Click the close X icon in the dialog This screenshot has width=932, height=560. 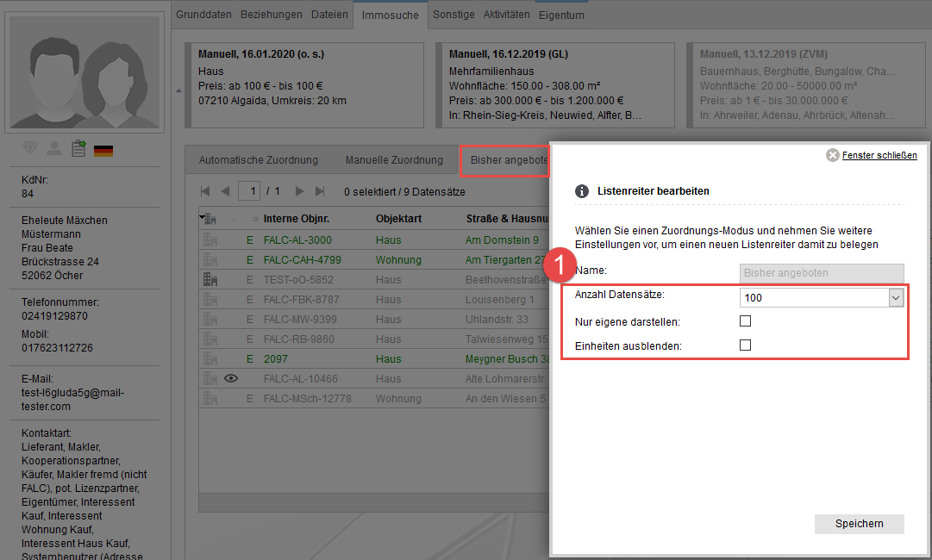[832, 156]
